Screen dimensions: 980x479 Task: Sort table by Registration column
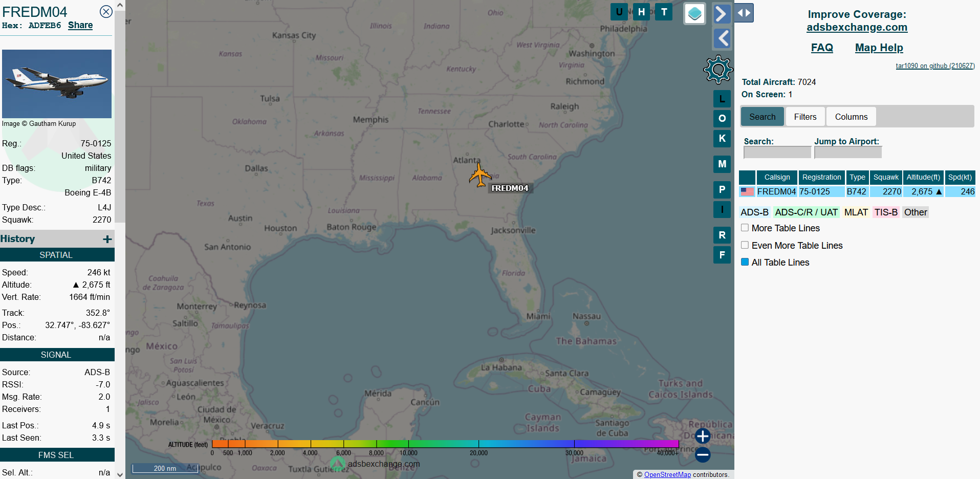coord(821,177)
